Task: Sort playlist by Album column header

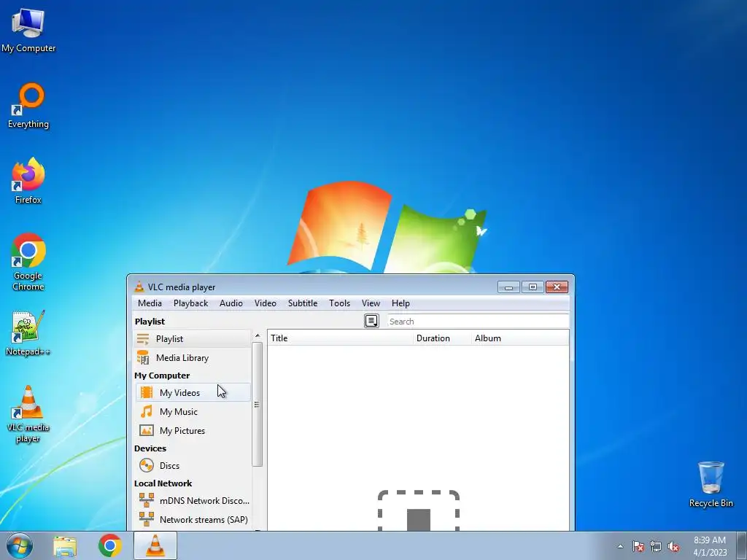Action: click(520, 338)
